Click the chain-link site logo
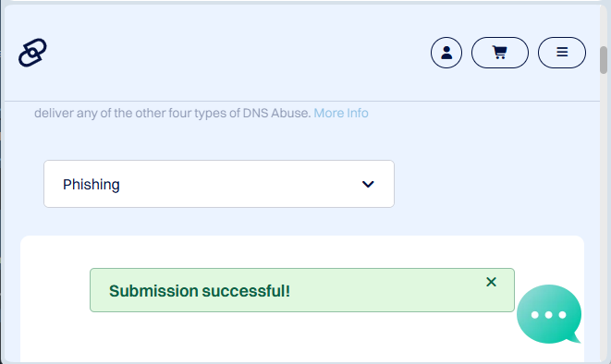The width and height of the screenshot is (611, 364). 32,53
